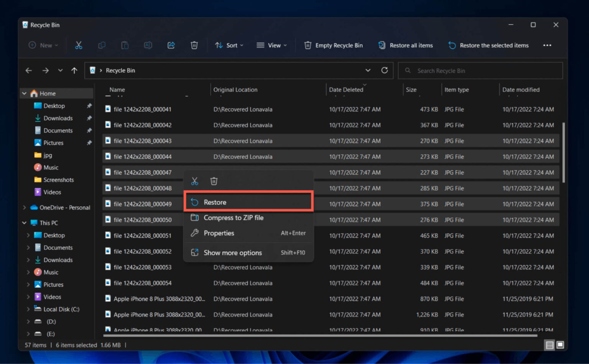Viewport: 589px width, 364px height.
Task: Choose Compress to ZIP file in the context menu
Action: (233, 217)
